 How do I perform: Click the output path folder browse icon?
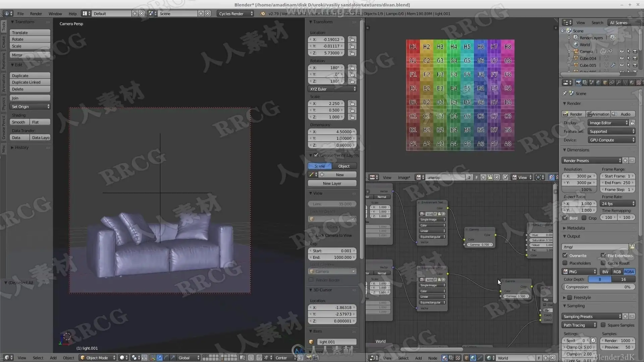tap(632, 247)
